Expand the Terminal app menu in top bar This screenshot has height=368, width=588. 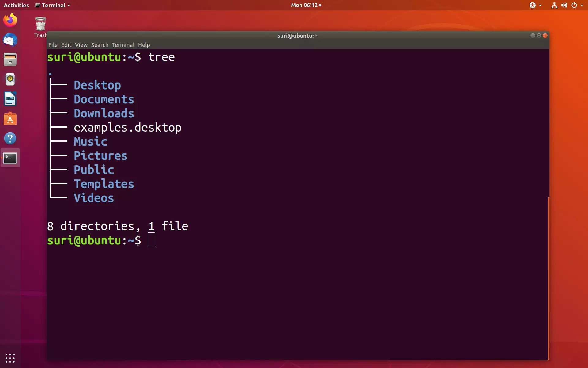point(53,5)
